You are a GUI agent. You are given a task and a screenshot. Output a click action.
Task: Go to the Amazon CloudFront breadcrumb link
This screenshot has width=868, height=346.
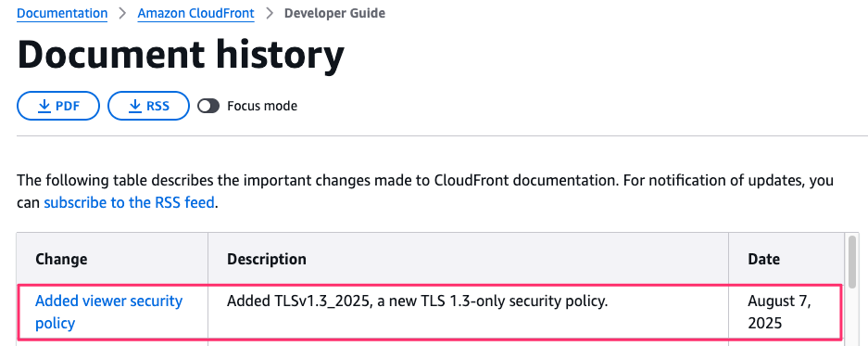pyautogui.click(x=196, y=13)
